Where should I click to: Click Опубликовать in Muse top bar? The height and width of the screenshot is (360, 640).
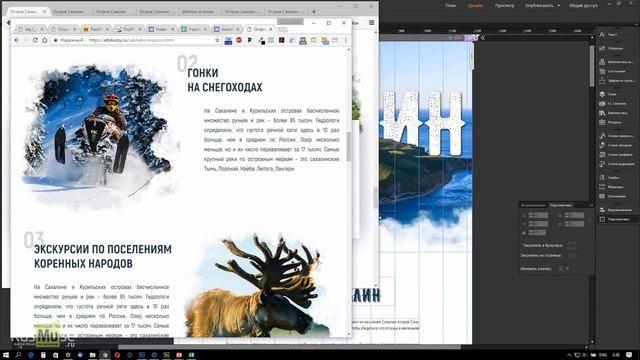pyautogui.click(x=539, y=6)
